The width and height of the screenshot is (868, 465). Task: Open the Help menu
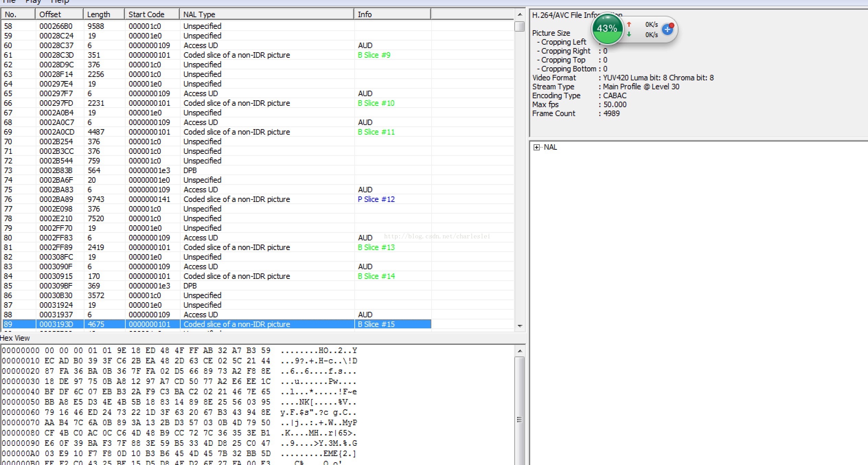click(x=60, y=2)
